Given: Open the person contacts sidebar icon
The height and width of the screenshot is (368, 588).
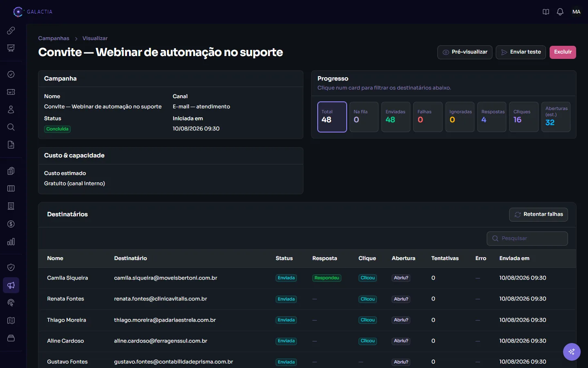Looking at the screenshot, I should 11,110.
